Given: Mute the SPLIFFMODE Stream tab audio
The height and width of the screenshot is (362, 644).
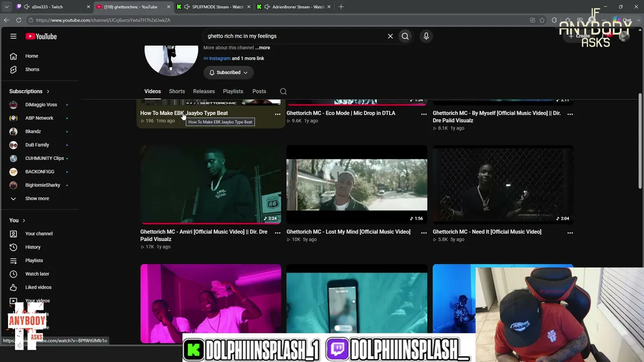Looking at the screenshot, I should click(187, 7).
